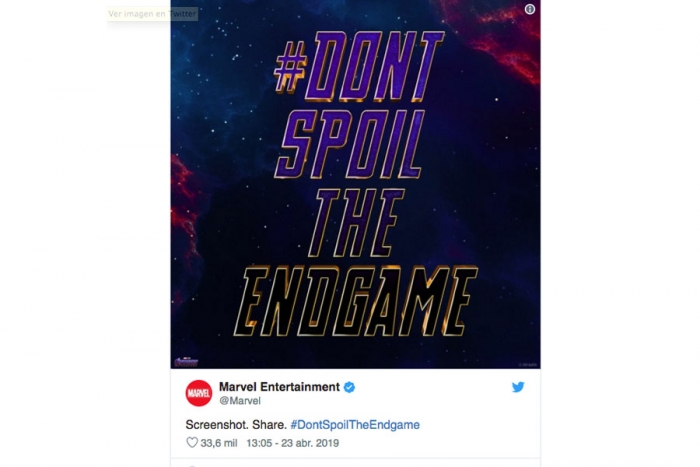
Task: Click the blue verified badge
Action: coord(350,387)
